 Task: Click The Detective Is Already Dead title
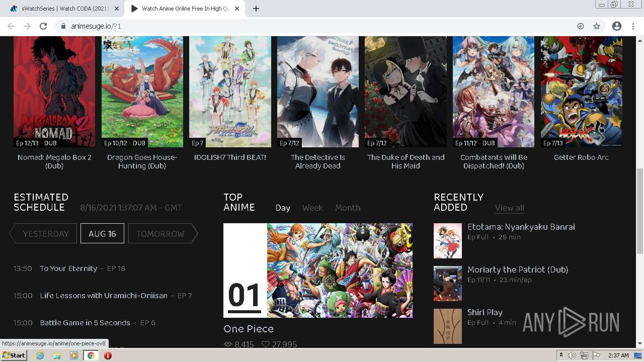[x=318, y=161]
